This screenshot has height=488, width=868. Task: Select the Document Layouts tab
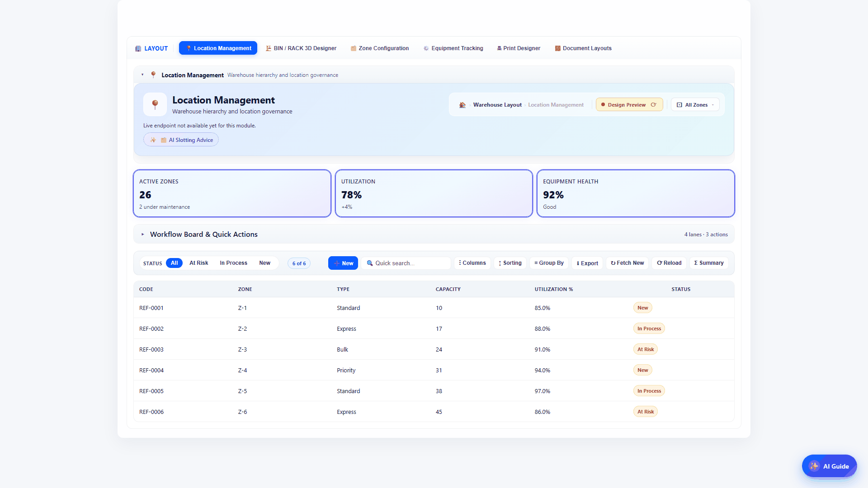(583, 48)
